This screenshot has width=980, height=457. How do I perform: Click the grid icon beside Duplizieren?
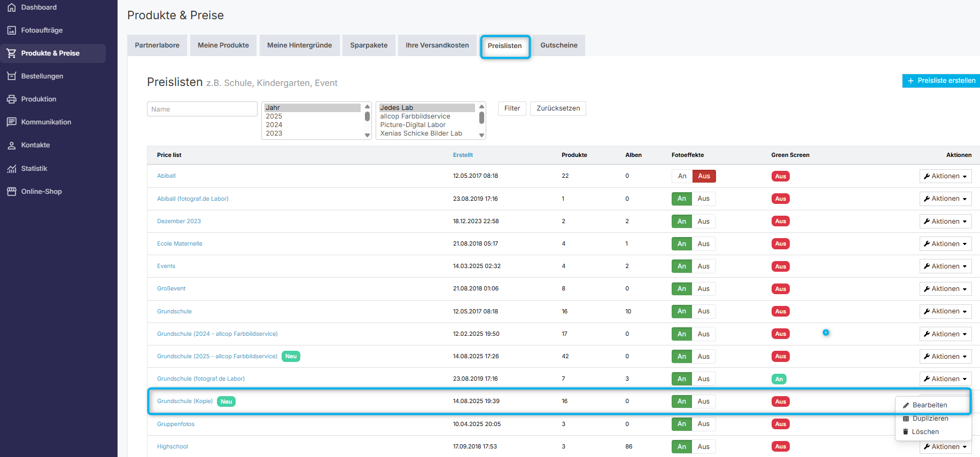[x=906, y=419]
